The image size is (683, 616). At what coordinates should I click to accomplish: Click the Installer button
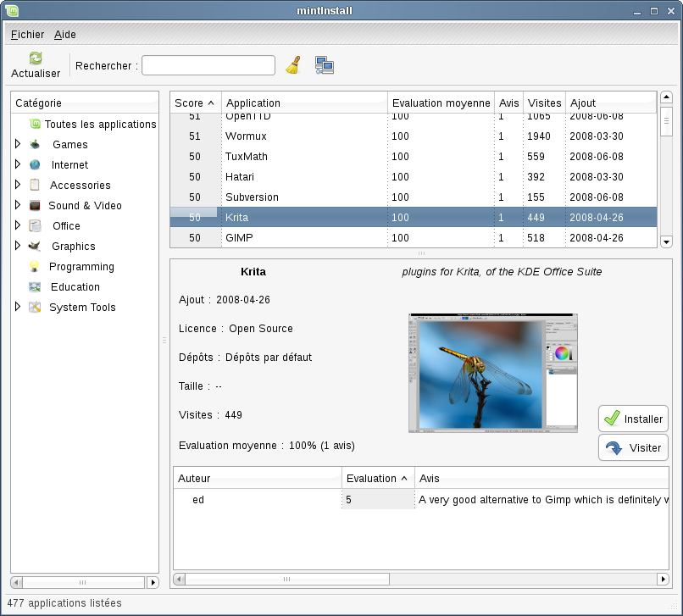(x=633, y=419)
